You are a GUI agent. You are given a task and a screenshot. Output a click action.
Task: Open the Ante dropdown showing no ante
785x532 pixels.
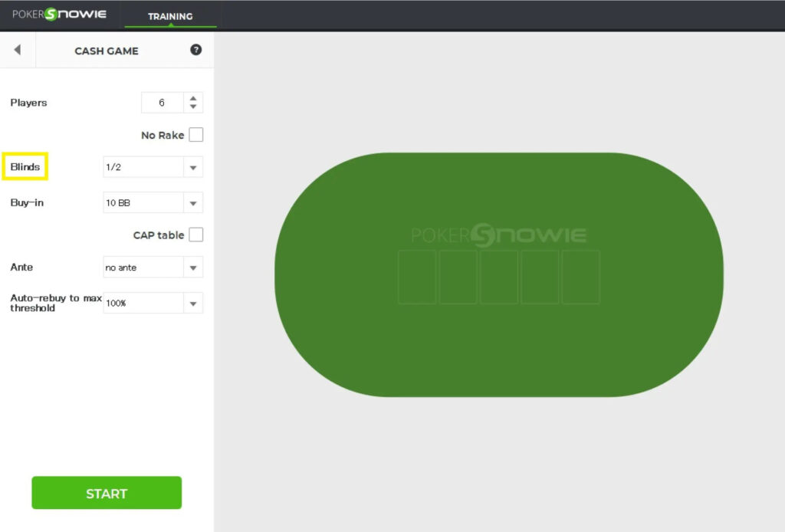tap(153, 268)
